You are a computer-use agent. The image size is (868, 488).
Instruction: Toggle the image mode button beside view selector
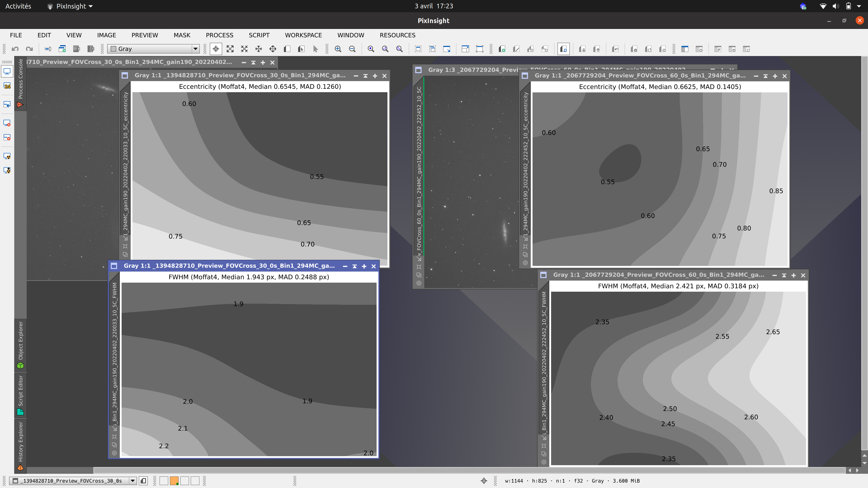[x=143, y=481]
